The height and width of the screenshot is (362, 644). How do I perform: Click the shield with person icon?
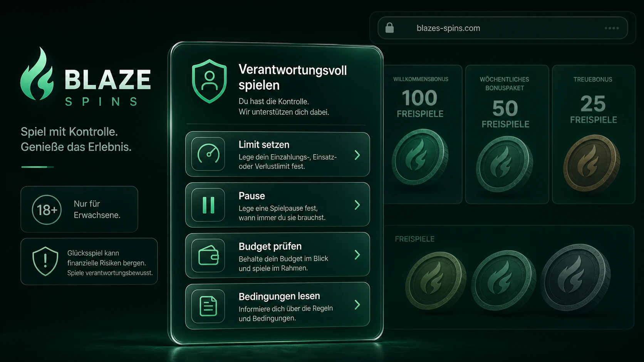(209, 81)
